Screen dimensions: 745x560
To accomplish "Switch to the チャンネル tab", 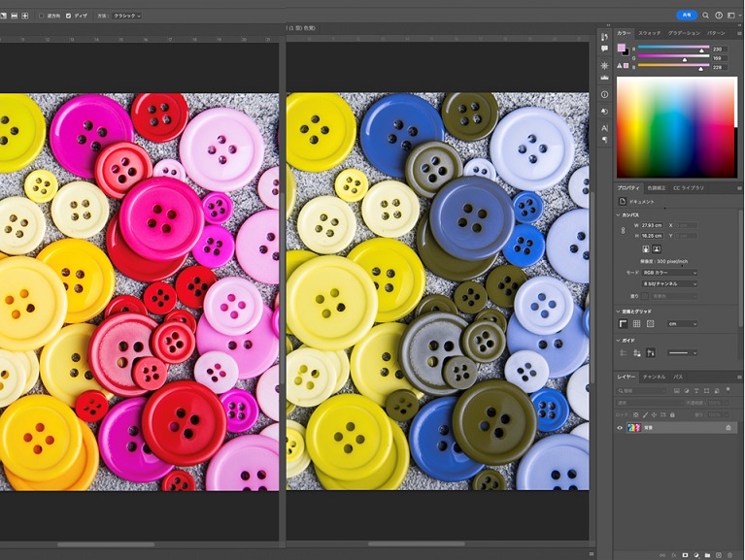I will (x=654, y=377).
